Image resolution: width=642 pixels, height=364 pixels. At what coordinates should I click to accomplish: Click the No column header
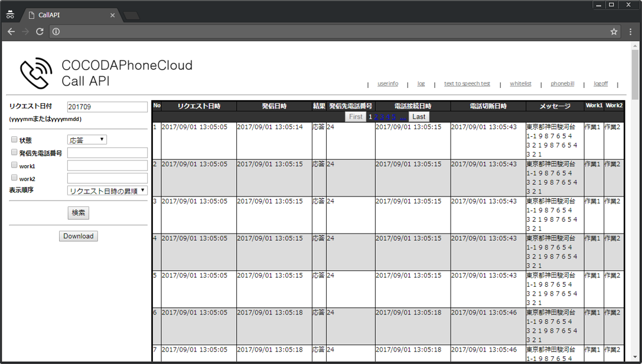coord(157,106)
